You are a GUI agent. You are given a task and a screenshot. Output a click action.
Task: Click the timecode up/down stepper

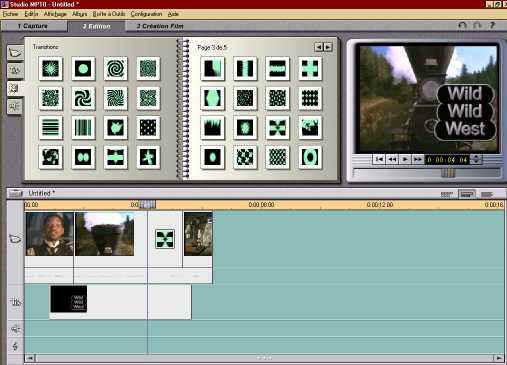[476, 160]
